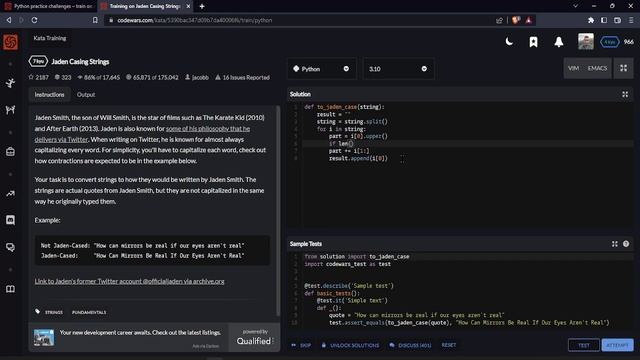This screenshot has width=640, height=360.
Task: Click into the Sample Tests editor
Action: point(460,290)
